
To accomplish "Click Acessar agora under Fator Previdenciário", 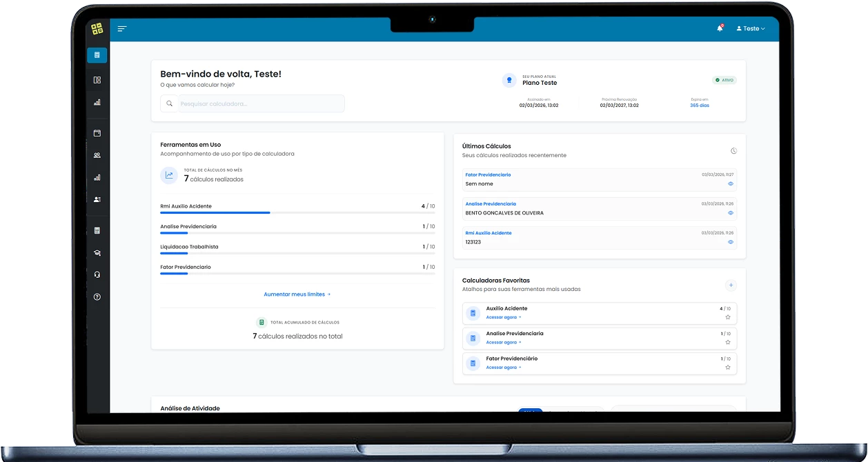I will click(x=504, y=368).
